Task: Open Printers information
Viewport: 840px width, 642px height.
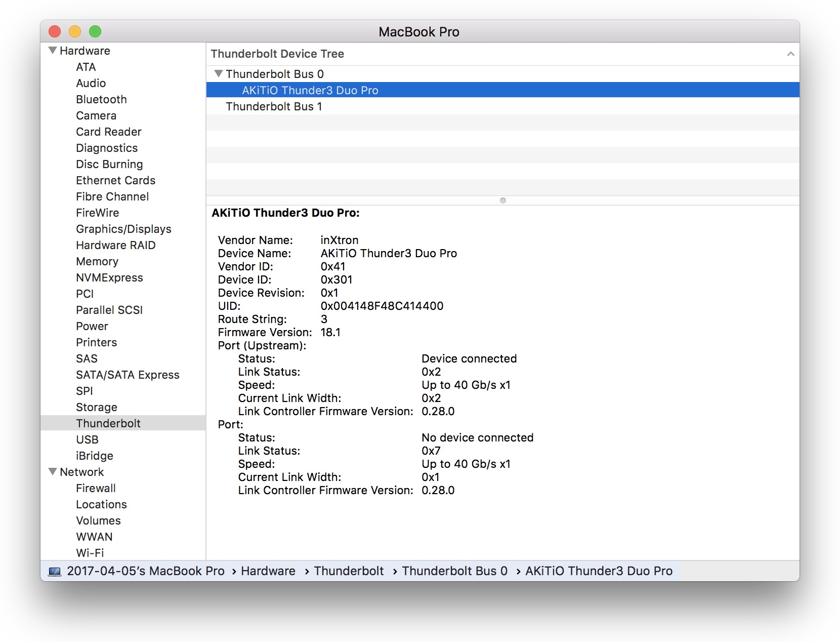Action: [x=97, y=342]
